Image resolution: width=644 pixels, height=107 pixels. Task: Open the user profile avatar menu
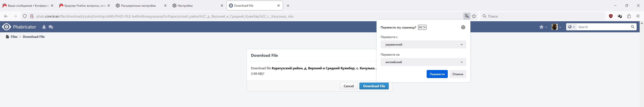556,27
